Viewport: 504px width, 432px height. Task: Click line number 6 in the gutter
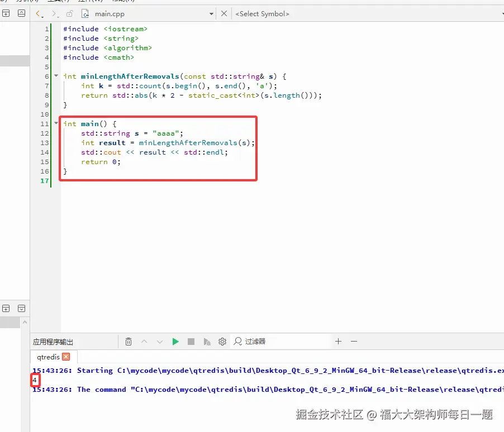tap(47, 76)
